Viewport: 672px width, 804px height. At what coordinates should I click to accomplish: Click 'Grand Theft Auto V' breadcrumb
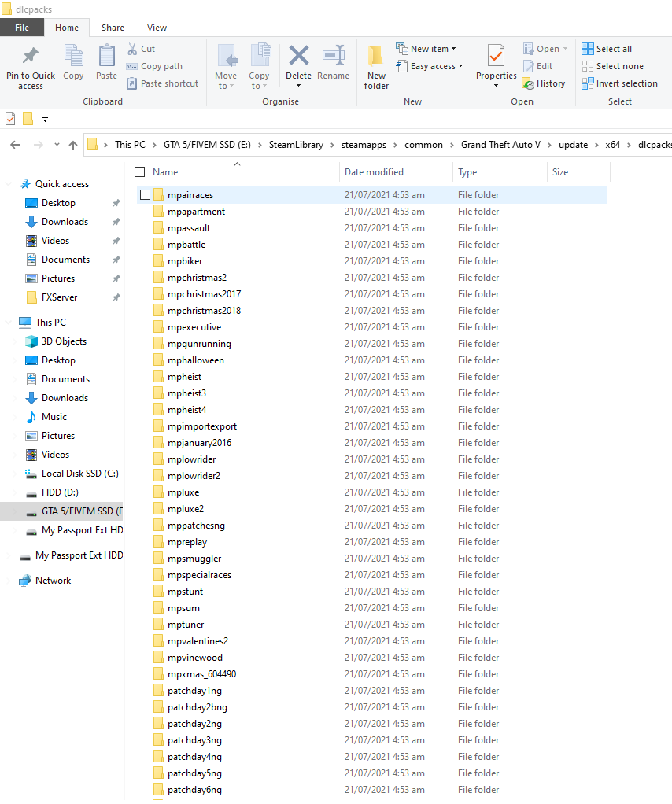click(500, 145)
